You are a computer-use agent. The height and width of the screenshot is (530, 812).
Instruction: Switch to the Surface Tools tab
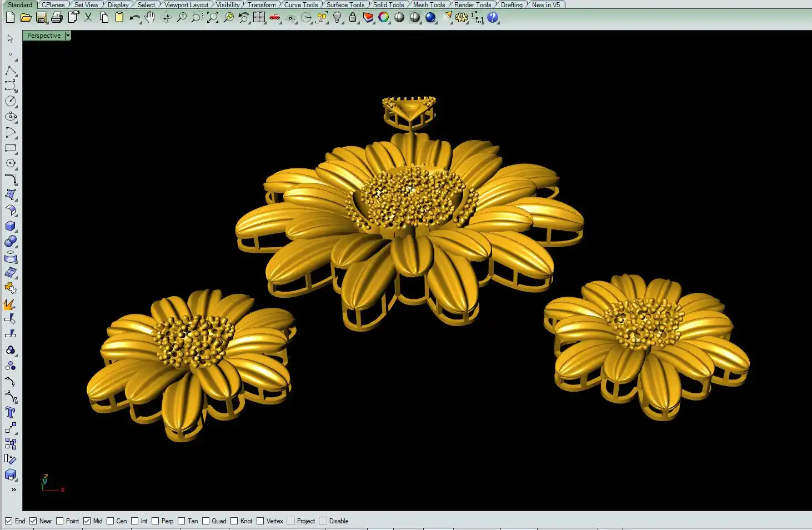[x=345, y=5]
